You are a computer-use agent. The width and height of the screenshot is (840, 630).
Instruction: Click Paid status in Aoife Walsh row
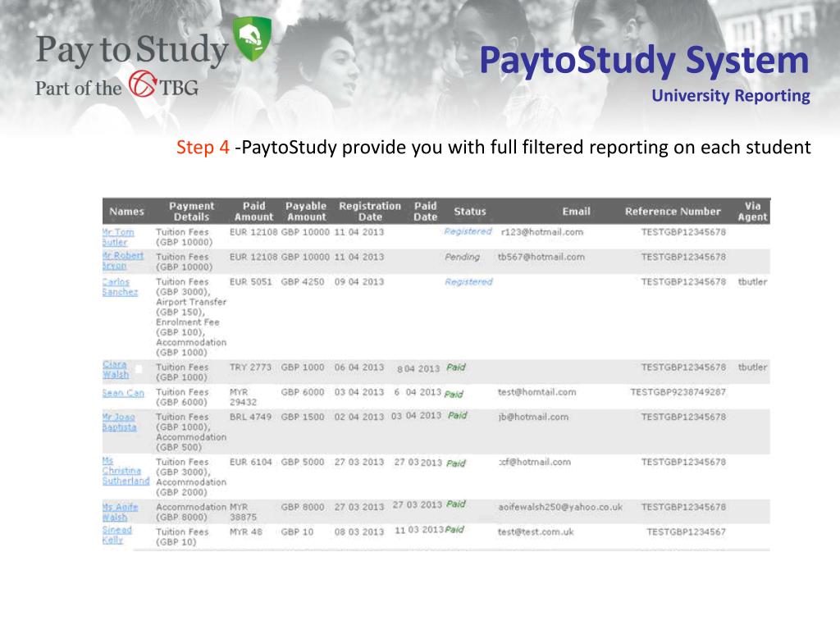pyautogui.click(x=456, y=504)
